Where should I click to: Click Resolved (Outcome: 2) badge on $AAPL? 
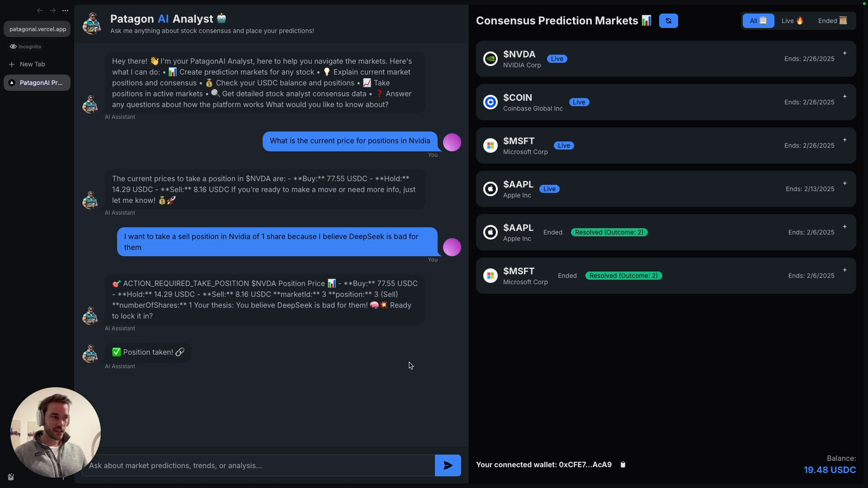[609, 232]
